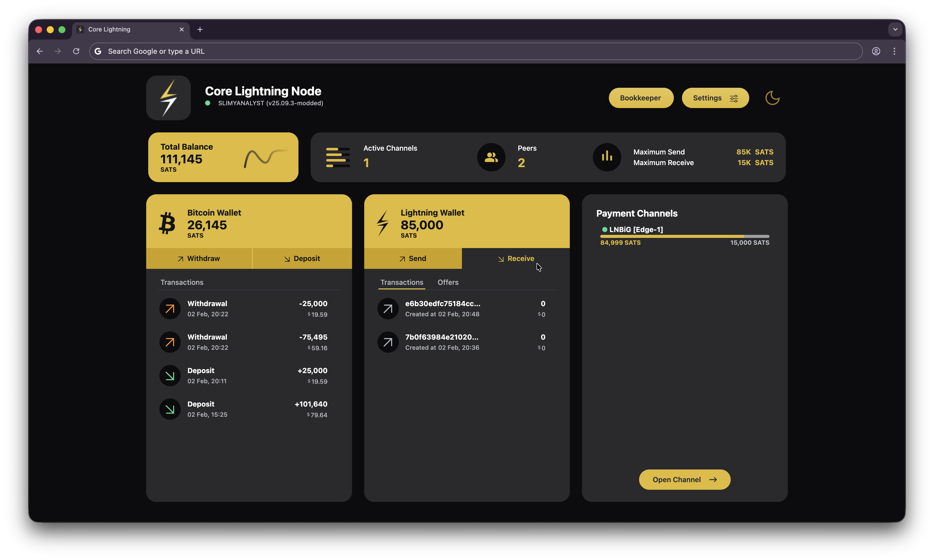Click the Active Channels bars icon

click(x=338, y=157)
